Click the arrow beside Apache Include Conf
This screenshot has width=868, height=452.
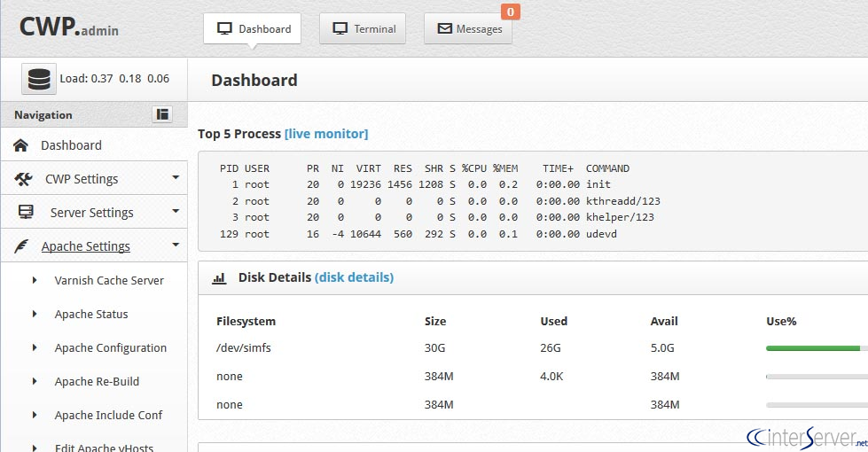click(x=35, y=416)
